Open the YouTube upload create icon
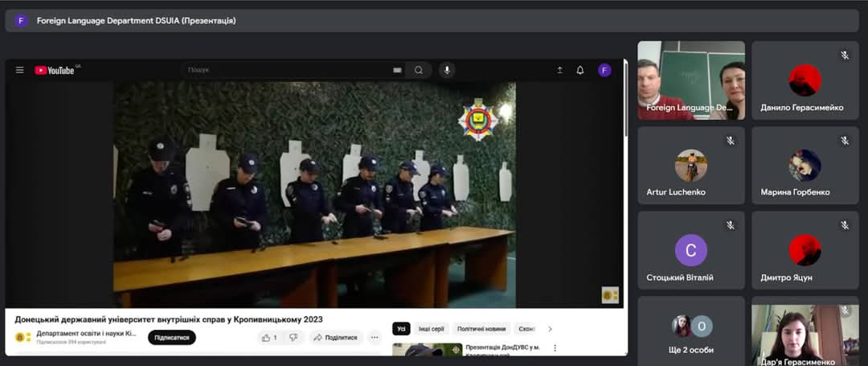The height and width of the screenshot is (366, 868). click(x=559, y=70)
